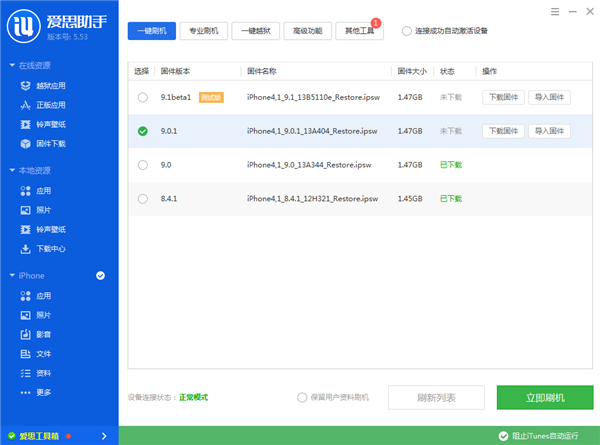Open 下载中心 download icon

(25, 249)
